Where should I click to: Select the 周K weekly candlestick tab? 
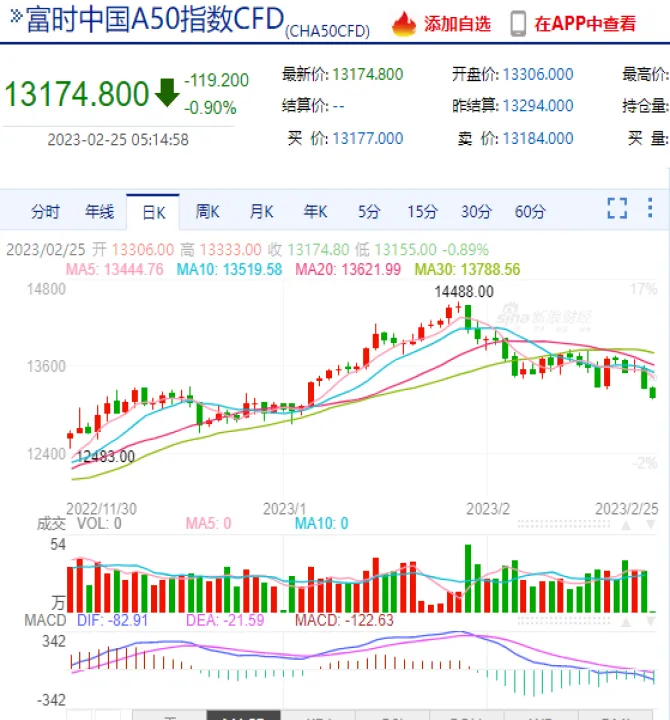click(x=208, y=212)
